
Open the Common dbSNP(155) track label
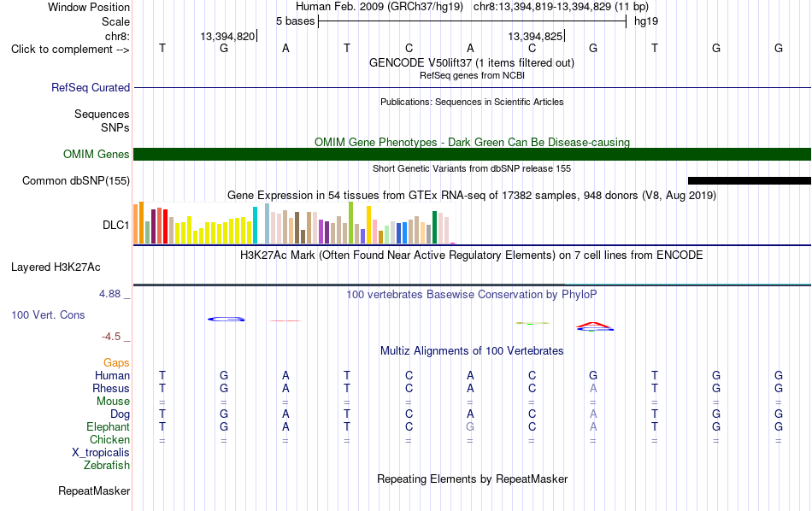[76, 180]
